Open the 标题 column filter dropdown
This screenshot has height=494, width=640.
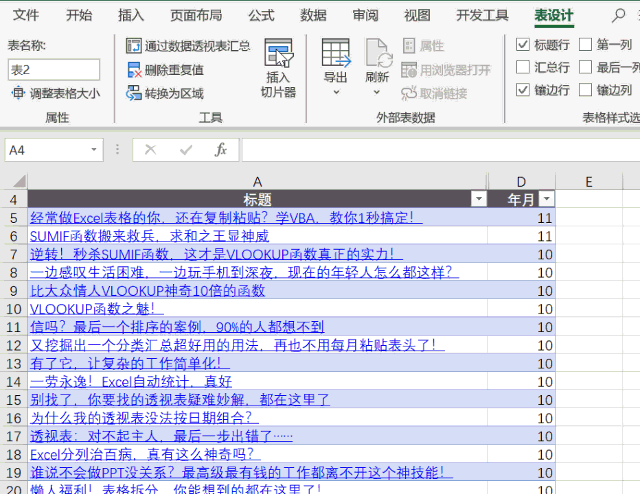point(479,199)
